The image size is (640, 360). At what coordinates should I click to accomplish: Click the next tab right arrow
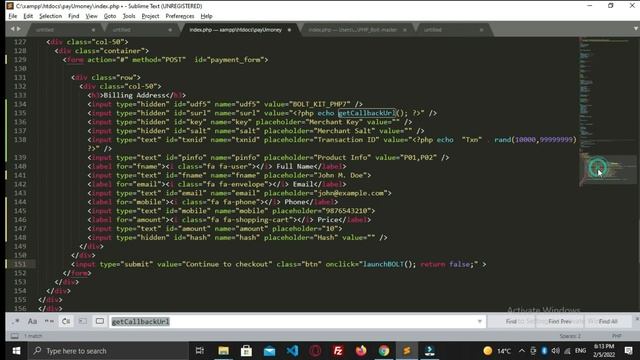click(x=19, y=29)
